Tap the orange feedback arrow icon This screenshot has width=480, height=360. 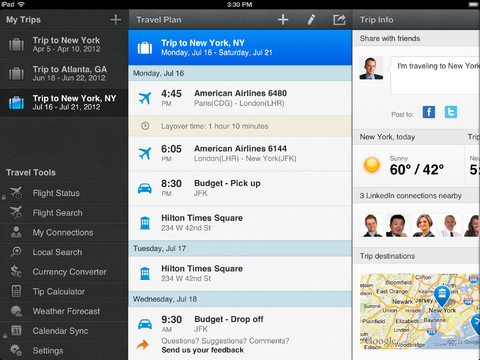point(143,345)
